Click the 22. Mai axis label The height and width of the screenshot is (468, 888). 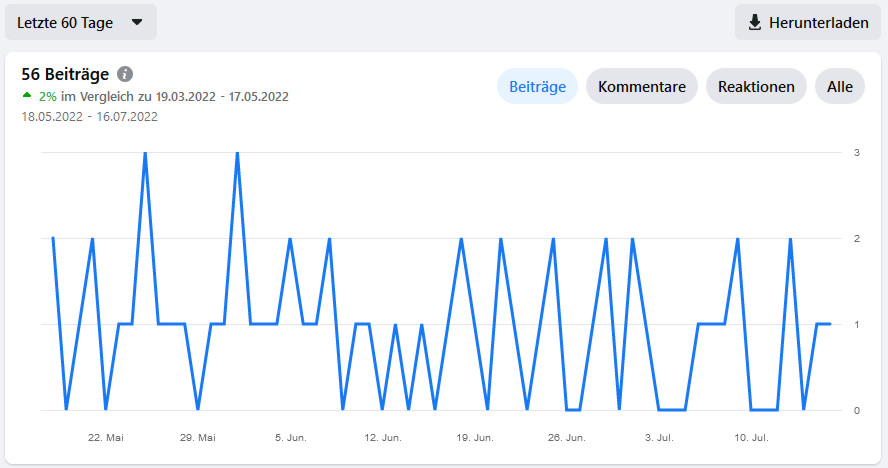point(105,438)
